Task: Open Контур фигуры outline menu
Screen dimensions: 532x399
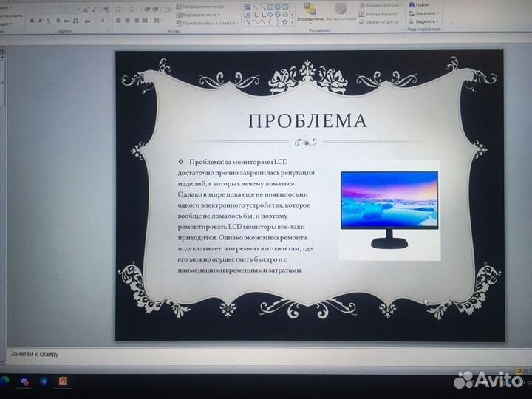Action: pyautogui.click(x=379, y=14)
